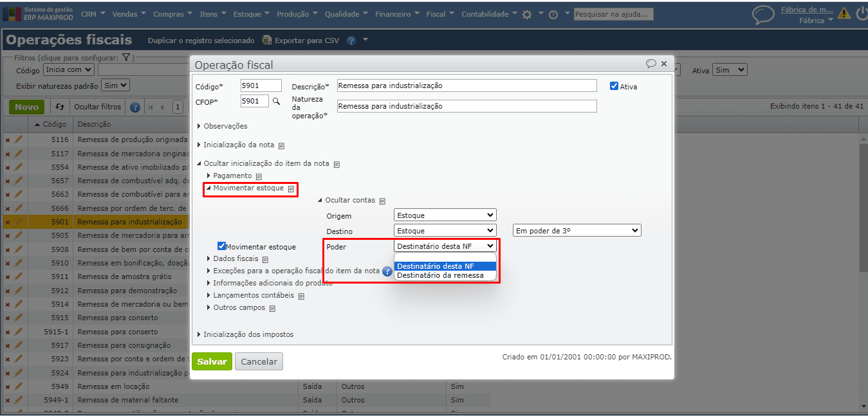Click the refresh icon next to Novo

point(60,107)
